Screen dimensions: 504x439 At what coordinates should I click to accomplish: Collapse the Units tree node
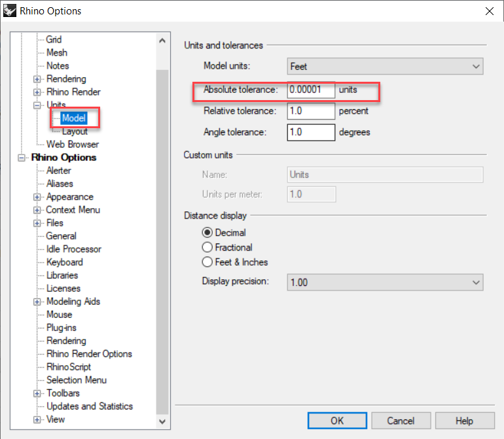click(37, 105)
